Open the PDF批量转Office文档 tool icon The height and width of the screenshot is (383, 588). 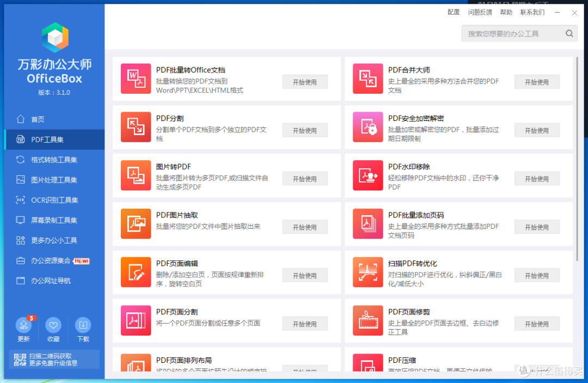pyautogui.click(x=135, y=78)
